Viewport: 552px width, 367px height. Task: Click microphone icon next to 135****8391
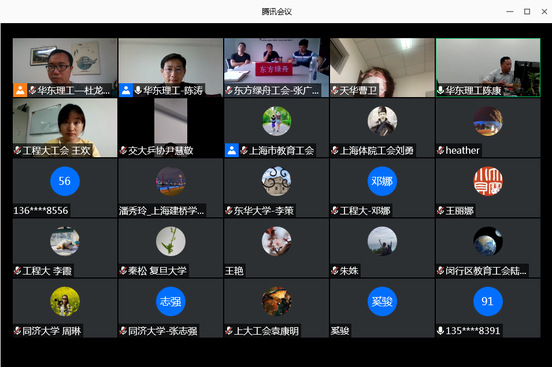[440, 331]
